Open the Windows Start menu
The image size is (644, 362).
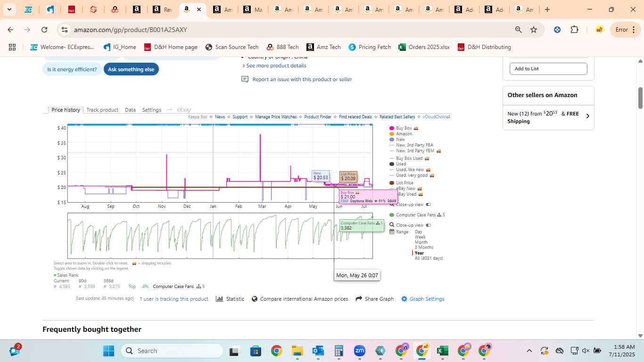click(x=108, y=351)
